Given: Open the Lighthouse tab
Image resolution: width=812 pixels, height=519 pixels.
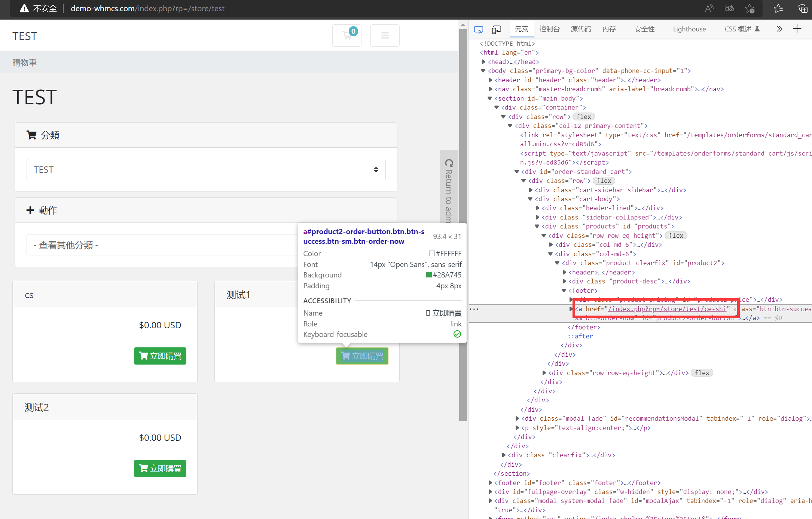Looking at the screenshot, I should (x=689, y=29).
